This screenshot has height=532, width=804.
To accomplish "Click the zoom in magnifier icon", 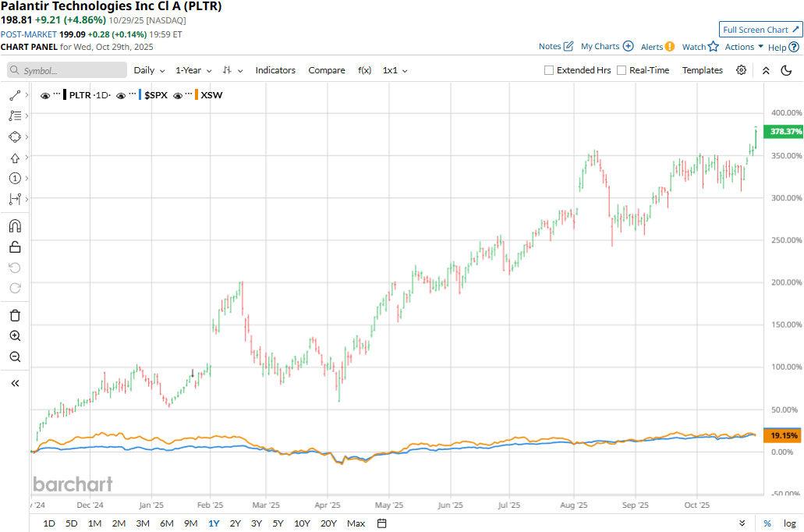I will (x=15, y=336).
